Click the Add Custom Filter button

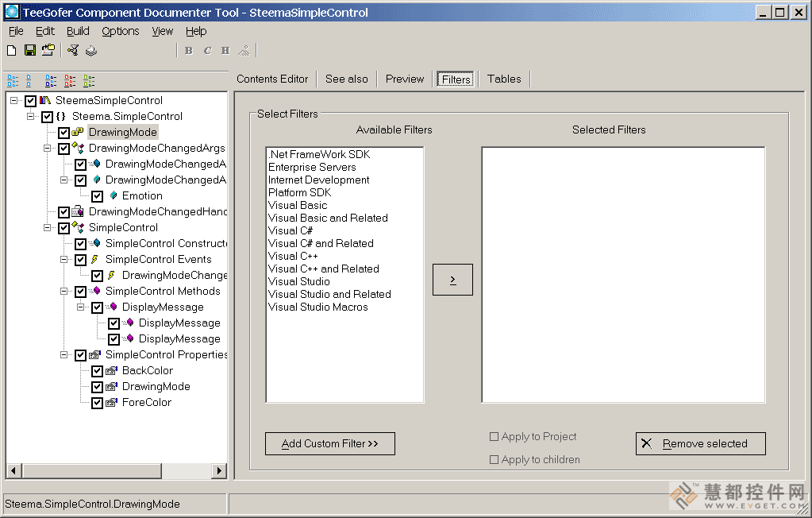[x=330, y=444]
